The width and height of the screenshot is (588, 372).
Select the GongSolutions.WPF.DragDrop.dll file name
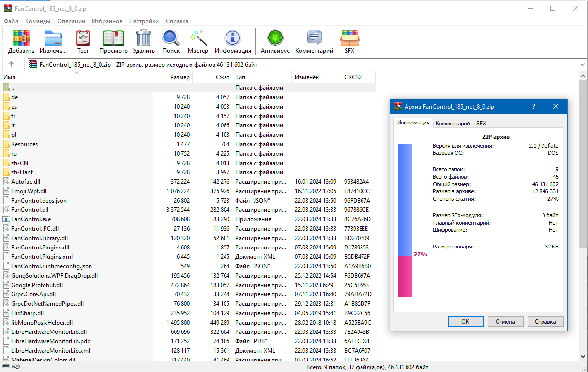(x=55, y=275)
